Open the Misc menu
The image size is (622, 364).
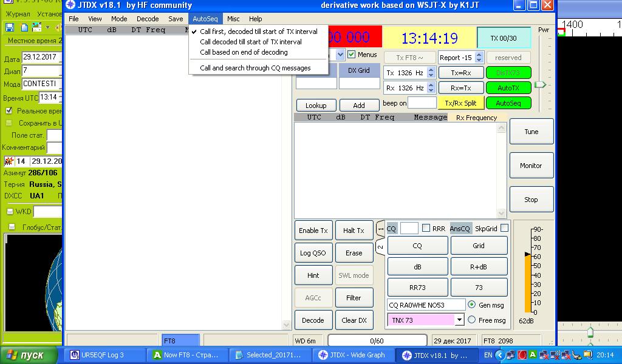[x=233, y=19]
